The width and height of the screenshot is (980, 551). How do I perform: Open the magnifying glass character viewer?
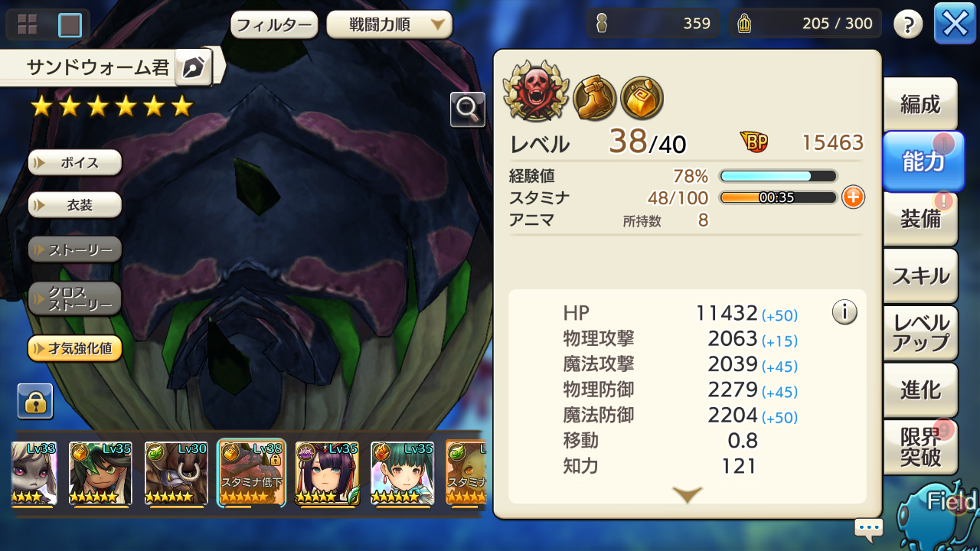point(468,109)
